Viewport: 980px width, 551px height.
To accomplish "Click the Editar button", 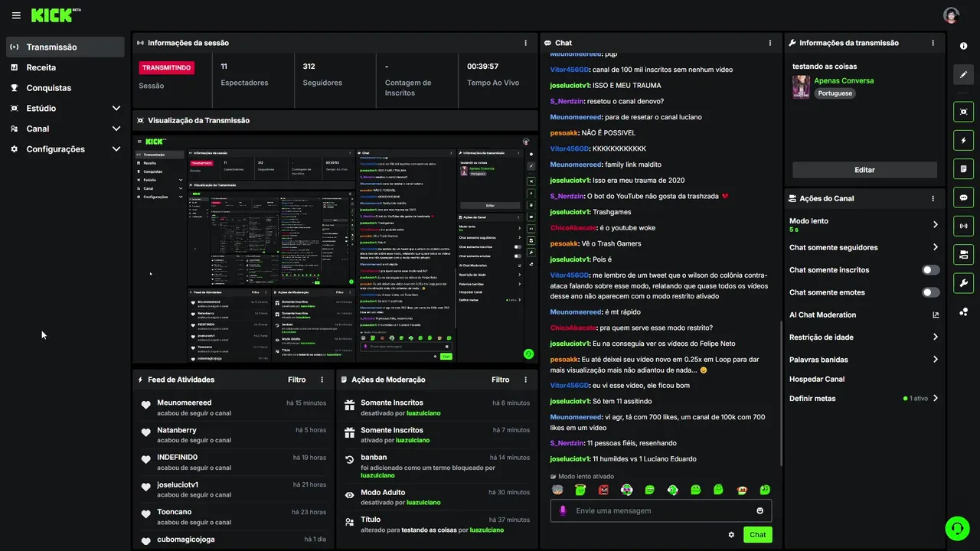I will [864, 170].
